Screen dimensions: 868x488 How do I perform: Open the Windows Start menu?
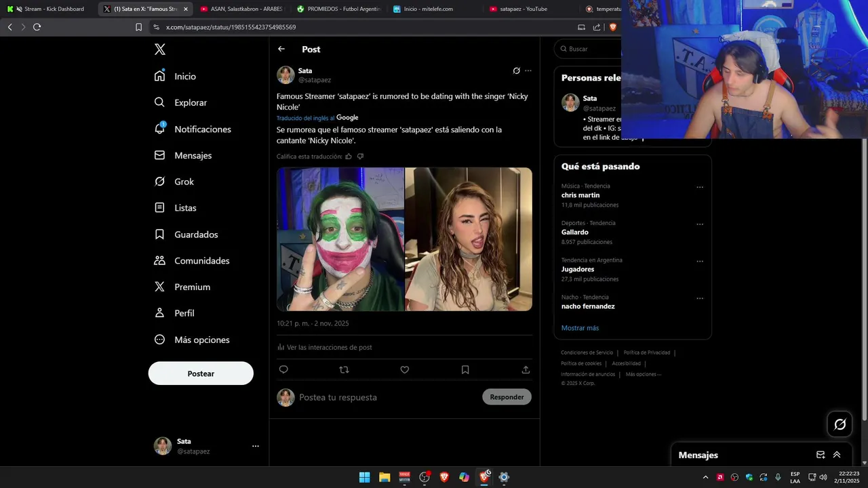click(x=364, y=477)
